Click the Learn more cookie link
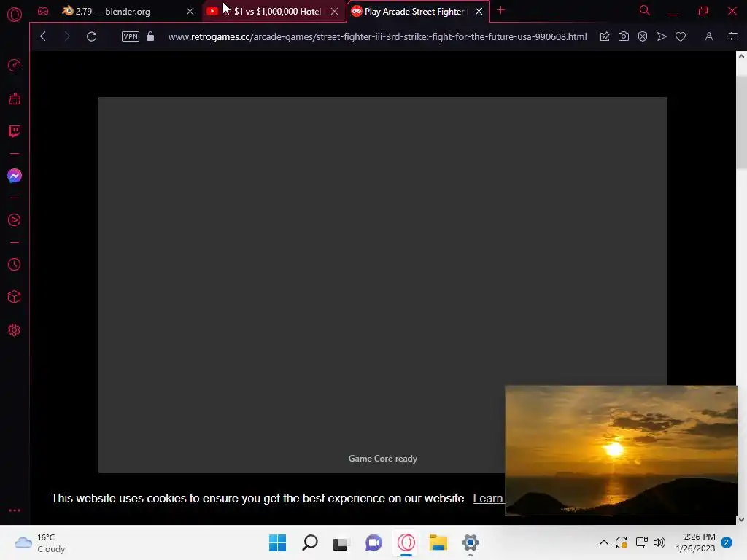The width and height of the screenshot is (747, 560). click(488, 498)
